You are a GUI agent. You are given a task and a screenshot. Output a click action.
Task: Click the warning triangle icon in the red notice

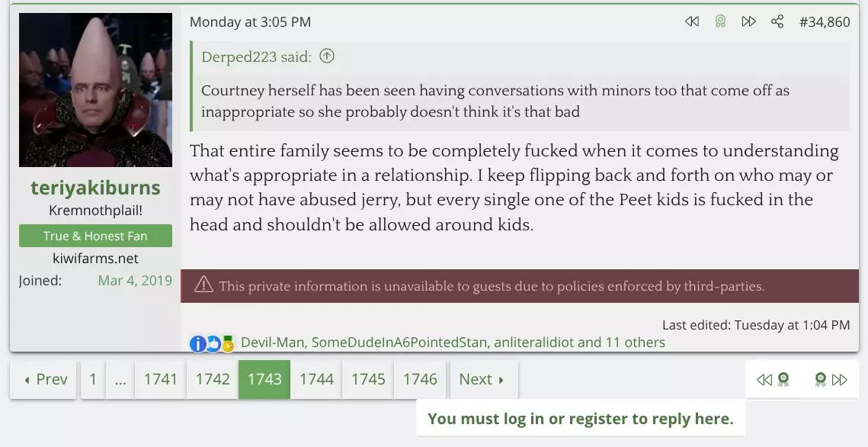tap(203, 285)
